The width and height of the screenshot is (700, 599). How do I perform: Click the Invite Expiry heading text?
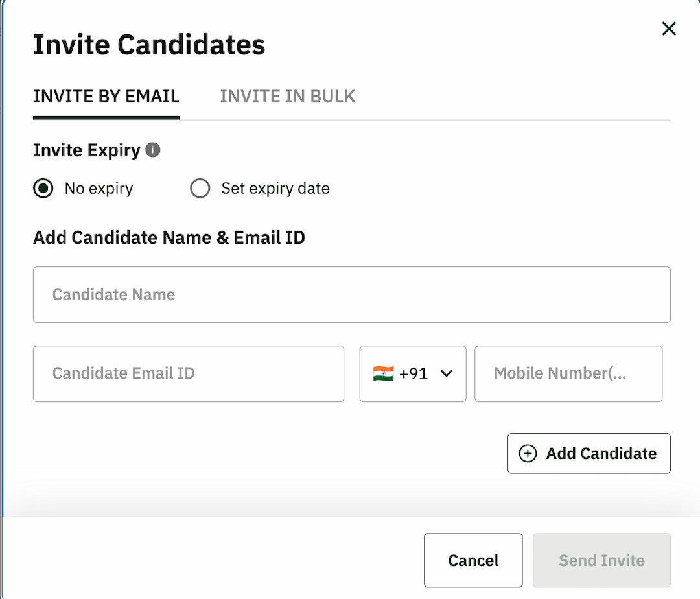point(86,150)
